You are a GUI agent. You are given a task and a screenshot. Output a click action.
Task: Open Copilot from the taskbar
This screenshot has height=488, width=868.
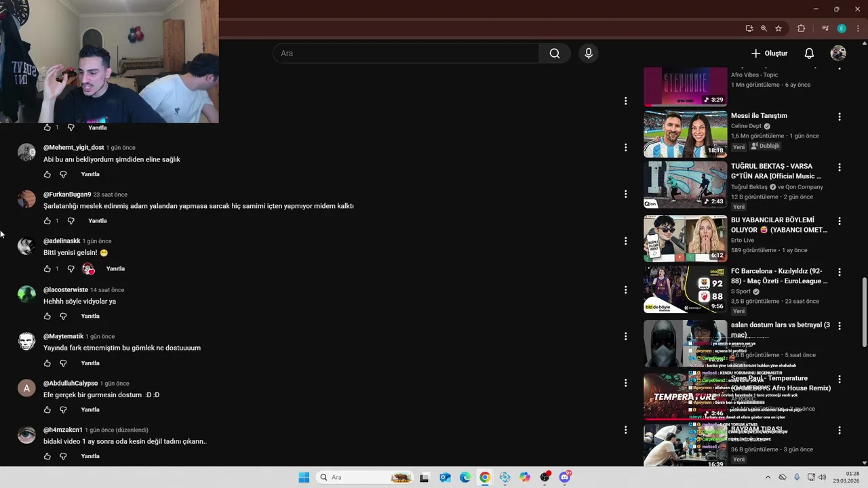point(525,477)
